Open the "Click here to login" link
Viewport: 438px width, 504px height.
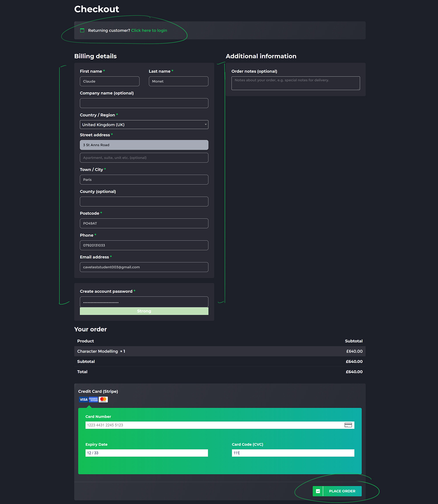click(149, 30)
